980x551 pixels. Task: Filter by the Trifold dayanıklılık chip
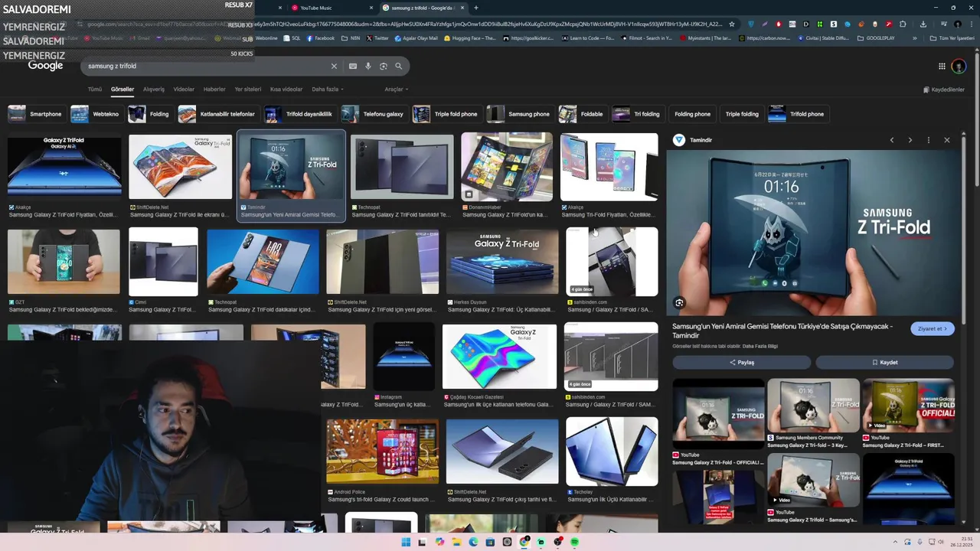point(299,114)
